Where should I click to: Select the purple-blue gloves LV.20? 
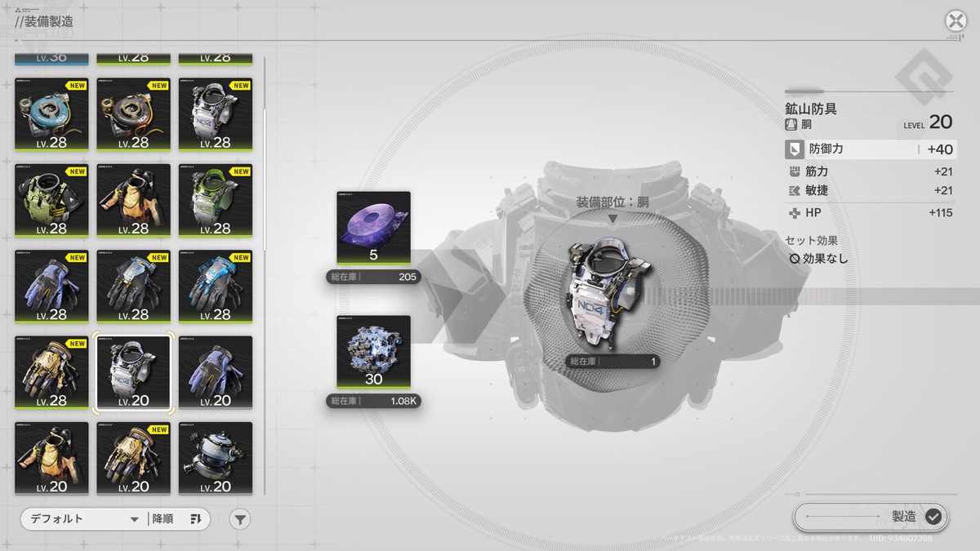(x=216, y=373)
